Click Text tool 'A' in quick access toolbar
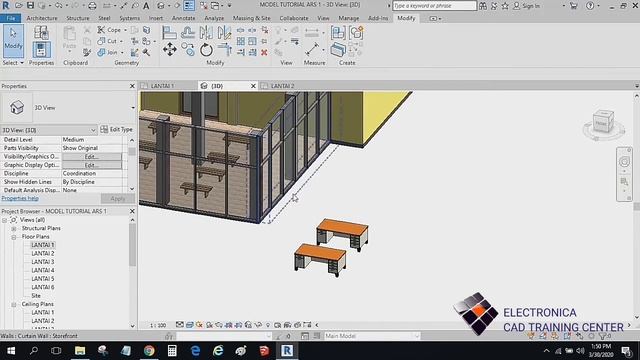 pyautogui.click(x=146, y=6)
